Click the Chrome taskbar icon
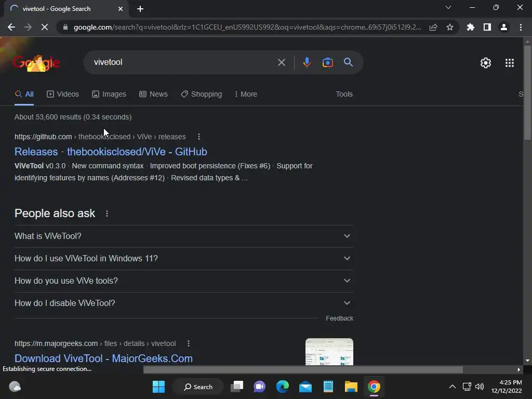The image size is (532, 399). [x=374, y=387]
